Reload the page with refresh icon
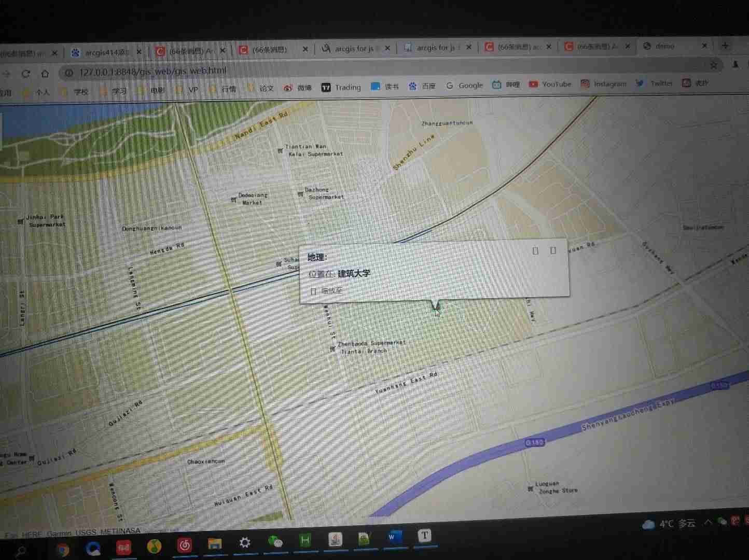This screenshot has width=749, height=560. coord(25,74)
